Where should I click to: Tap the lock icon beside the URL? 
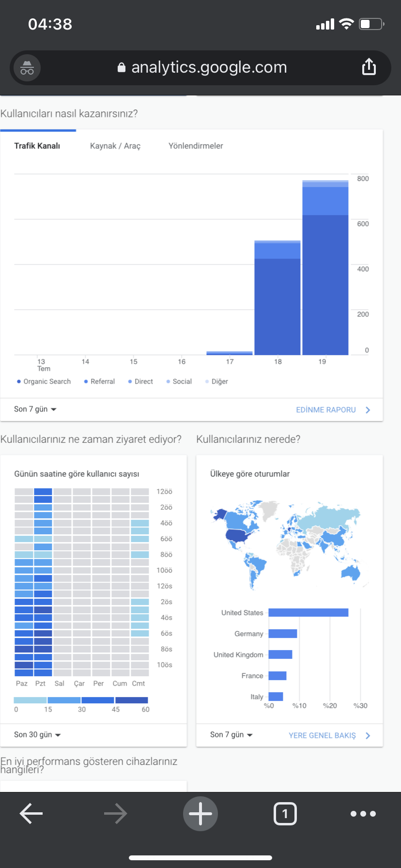(x=122, y=67)
